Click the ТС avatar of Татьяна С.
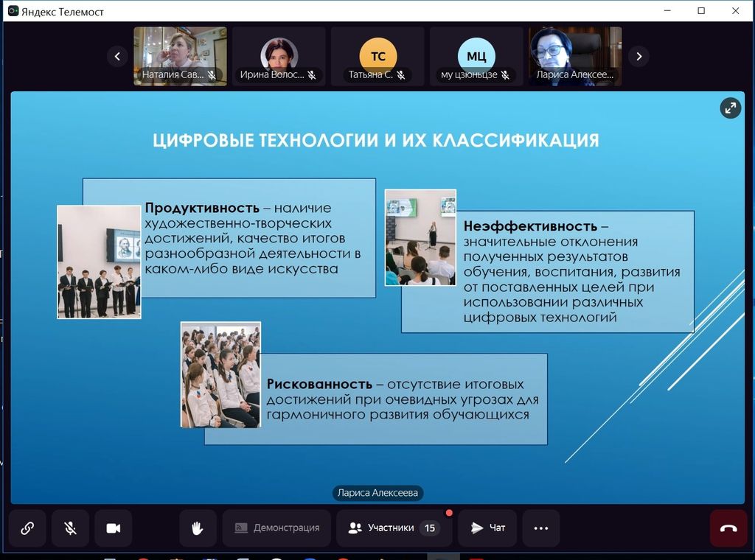 click(377, 56)
